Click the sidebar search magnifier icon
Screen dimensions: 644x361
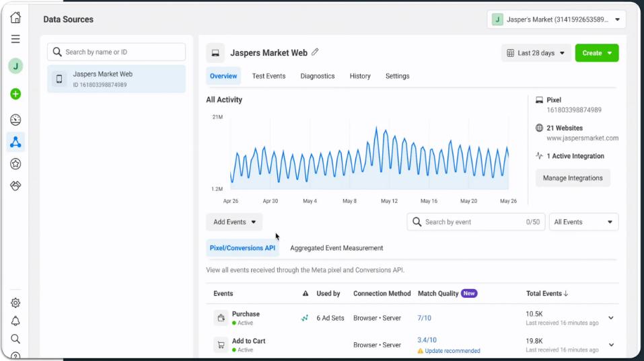click(x=15, y=339)
